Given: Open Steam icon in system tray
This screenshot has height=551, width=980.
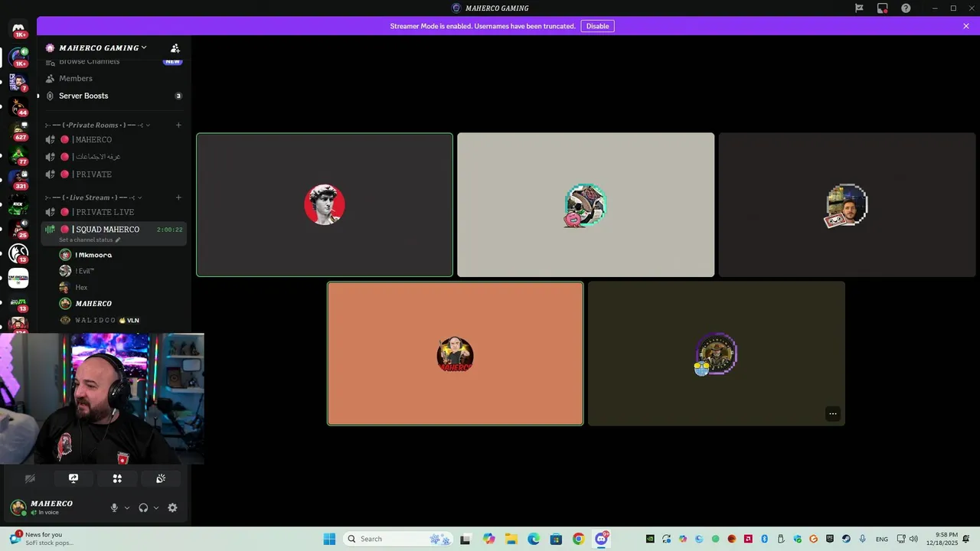Looking at the screenshot, I should pos(846,539).
